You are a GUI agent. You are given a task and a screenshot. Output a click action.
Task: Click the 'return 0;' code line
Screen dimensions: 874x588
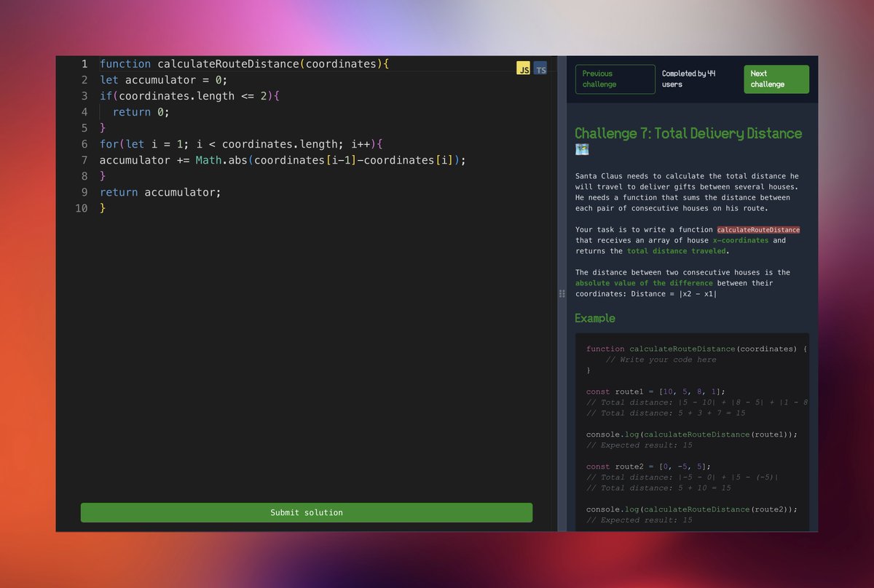pyautogui.click(x=141, y=112)
